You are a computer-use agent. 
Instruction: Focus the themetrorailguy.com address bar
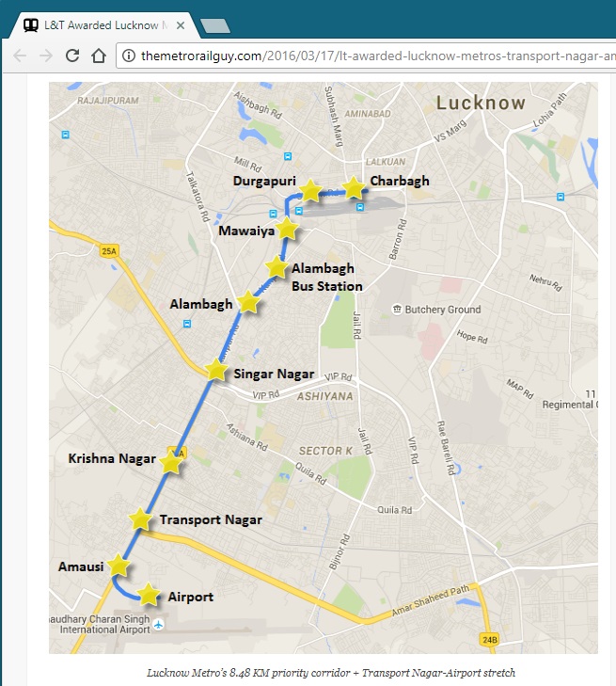tap(367, 56)
